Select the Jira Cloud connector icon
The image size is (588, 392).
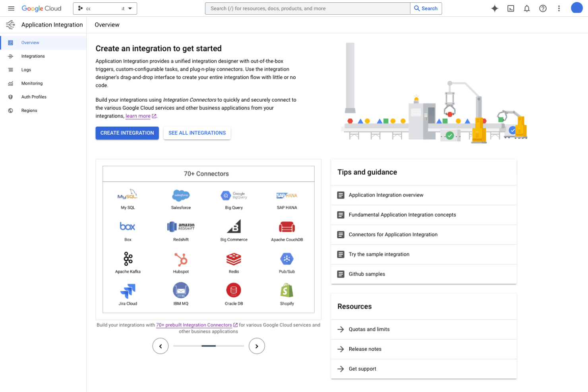click(x=128, y=291)
